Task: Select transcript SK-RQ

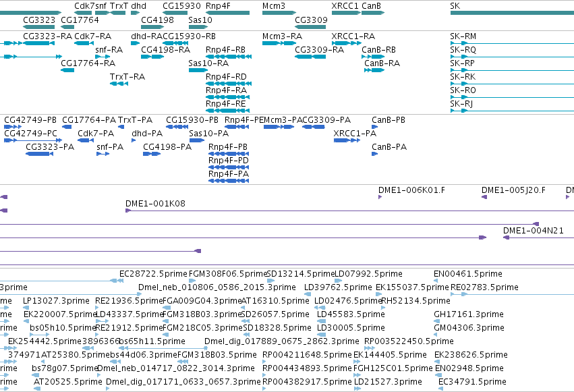Action: click(x=512, y=57)
